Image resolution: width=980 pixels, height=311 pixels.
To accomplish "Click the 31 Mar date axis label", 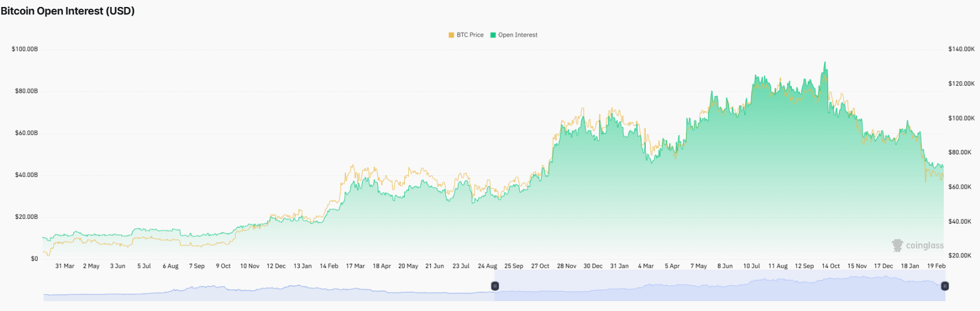I will 65,266.
